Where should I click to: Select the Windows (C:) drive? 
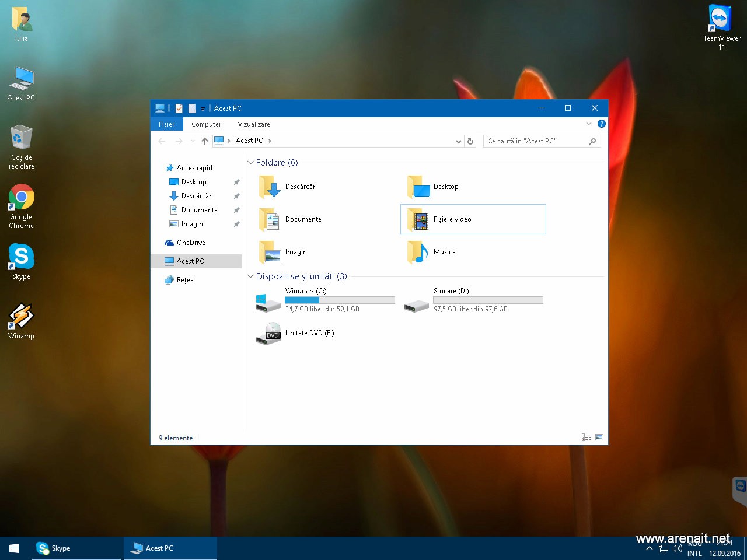click(306, 291)
